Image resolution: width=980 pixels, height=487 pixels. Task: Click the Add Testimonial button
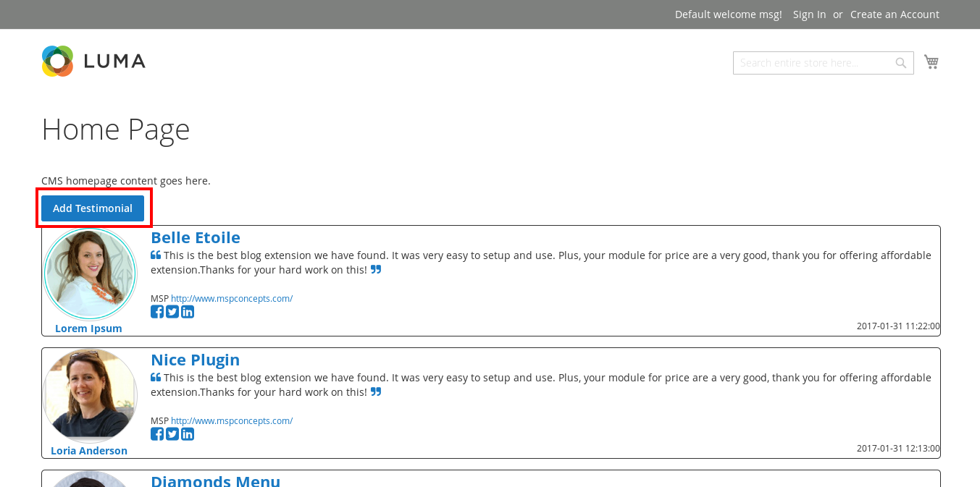[93, 208]
